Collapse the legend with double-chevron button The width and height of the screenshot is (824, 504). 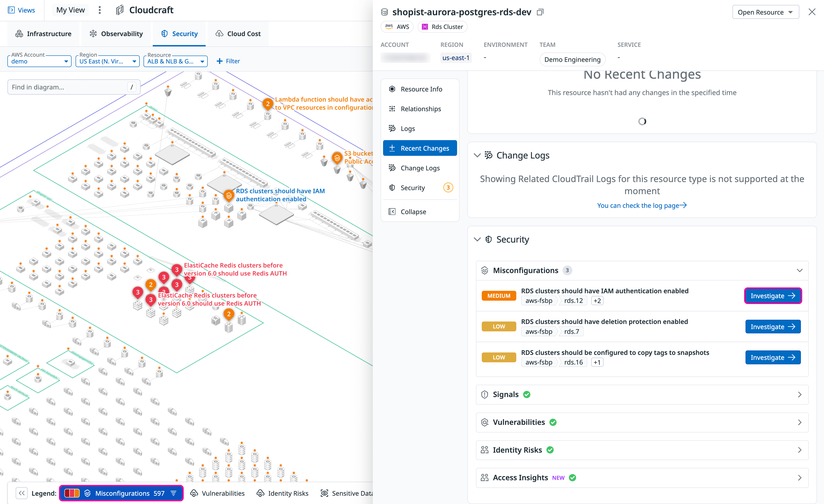click(x=22, y=493)
